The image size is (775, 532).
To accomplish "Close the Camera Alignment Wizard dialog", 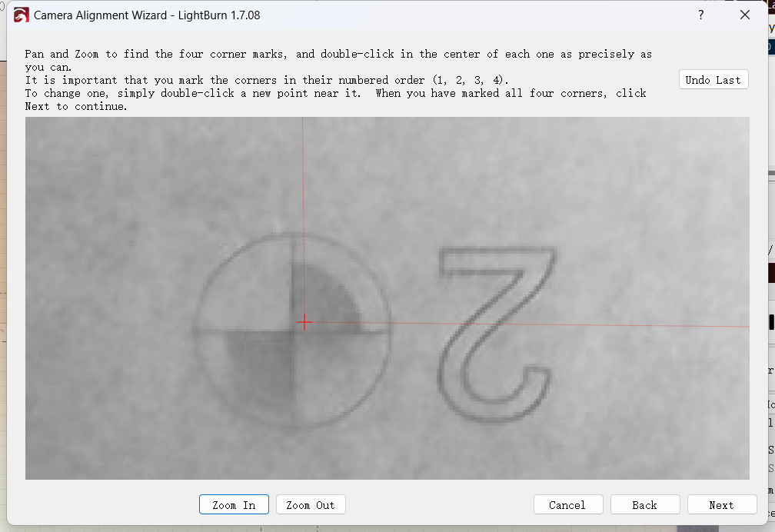I will [745, 15].
